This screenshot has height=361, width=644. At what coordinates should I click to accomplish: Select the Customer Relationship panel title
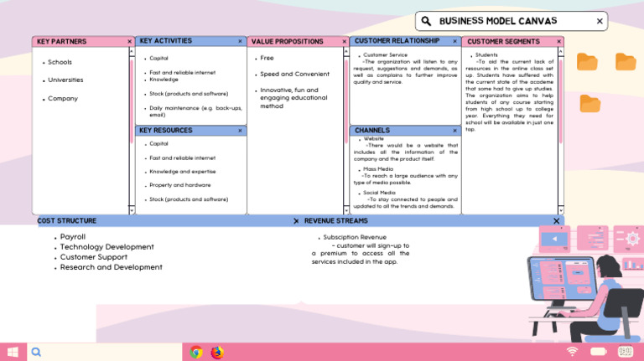coord(397,41)
